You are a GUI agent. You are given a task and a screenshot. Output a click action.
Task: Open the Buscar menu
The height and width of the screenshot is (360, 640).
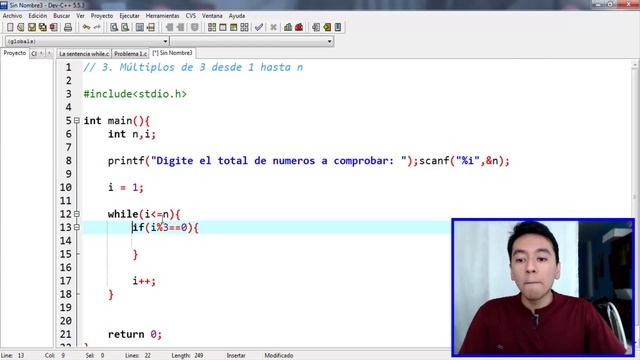click(x=62, y=16)
